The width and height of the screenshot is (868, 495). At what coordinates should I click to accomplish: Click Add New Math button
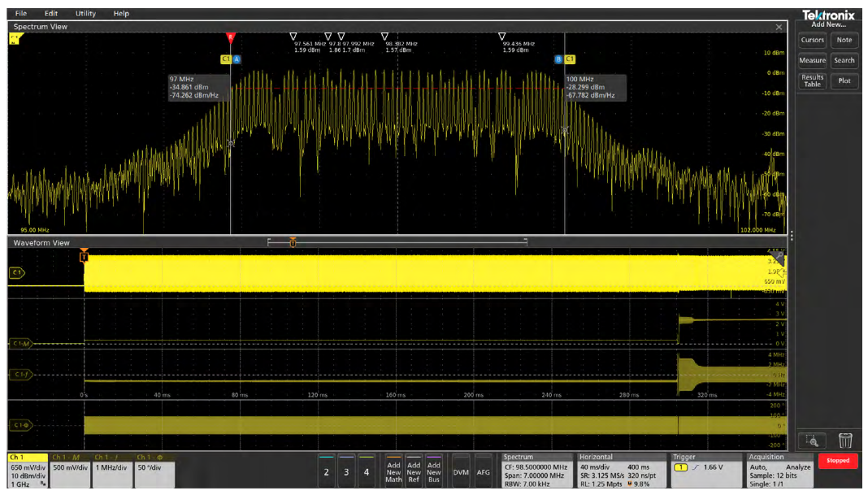(393, 471)
